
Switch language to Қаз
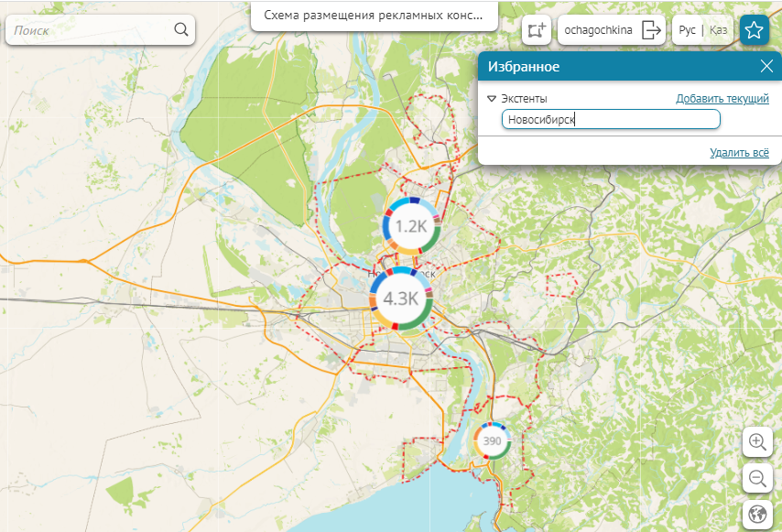click(719, 30)
